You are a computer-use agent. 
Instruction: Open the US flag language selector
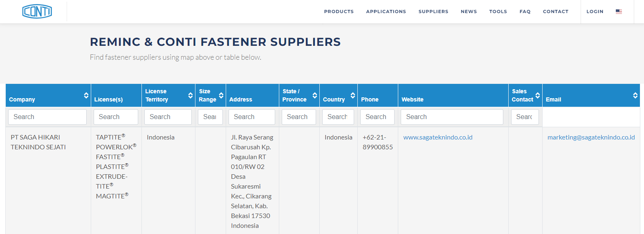[619, 11]
